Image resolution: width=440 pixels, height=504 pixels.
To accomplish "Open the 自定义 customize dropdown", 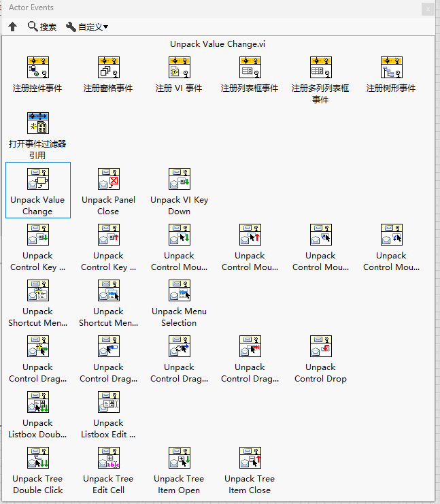I will pos(87,27).
